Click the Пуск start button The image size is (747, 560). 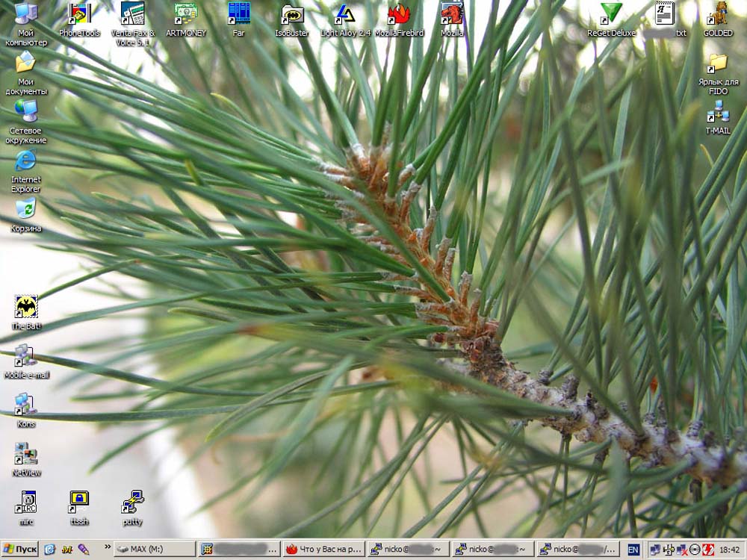20,550
